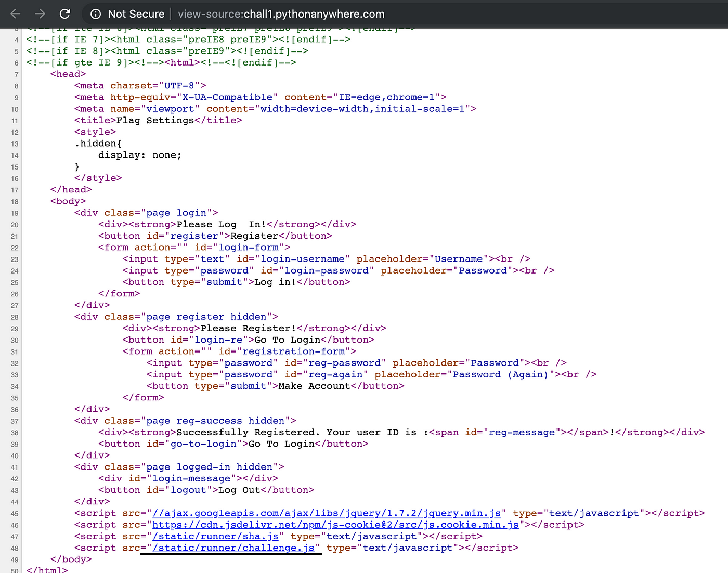The height and width of the screenshot is (573, 728).
Task: Select the view-source address bar URL
Action: click(281, 14)
